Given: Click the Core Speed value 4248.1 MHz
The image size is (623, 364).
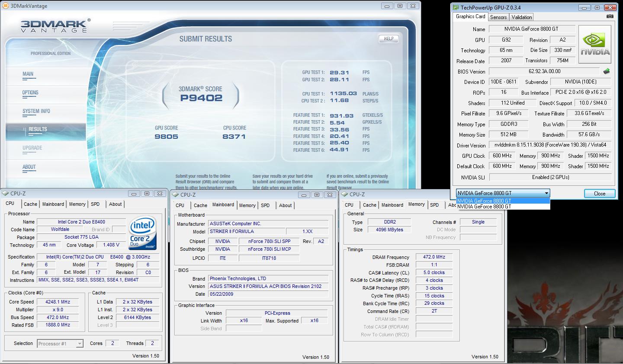Looking at the screenshot, I should tap(58, 302).
